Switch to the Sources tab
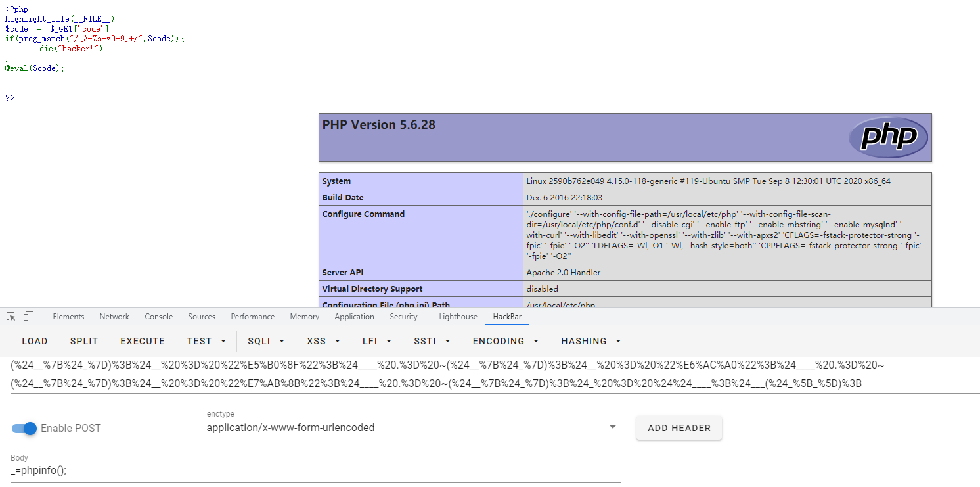 202,317
